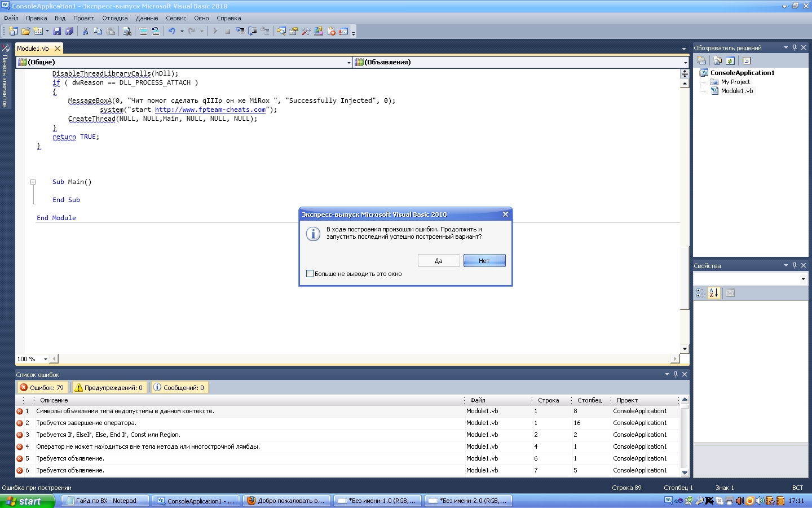Open the Правка menu
The image size is (812, 508).
[37, 18]
